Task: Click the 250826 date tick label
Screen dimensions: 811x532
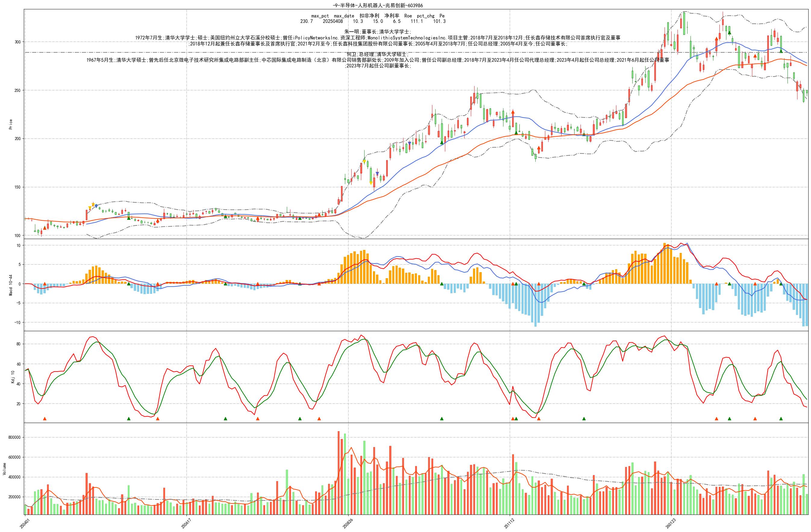Action: [348, 523]
